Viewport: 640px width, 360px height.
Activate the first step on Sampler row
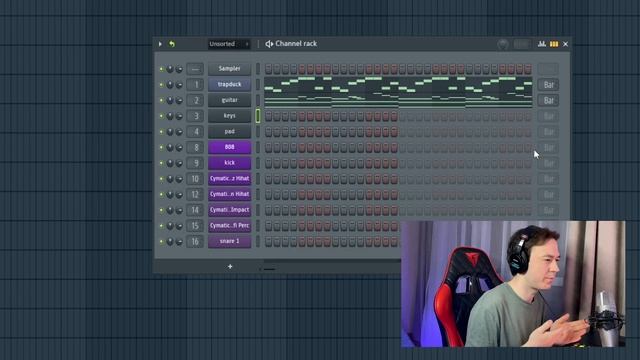(268, 69)
